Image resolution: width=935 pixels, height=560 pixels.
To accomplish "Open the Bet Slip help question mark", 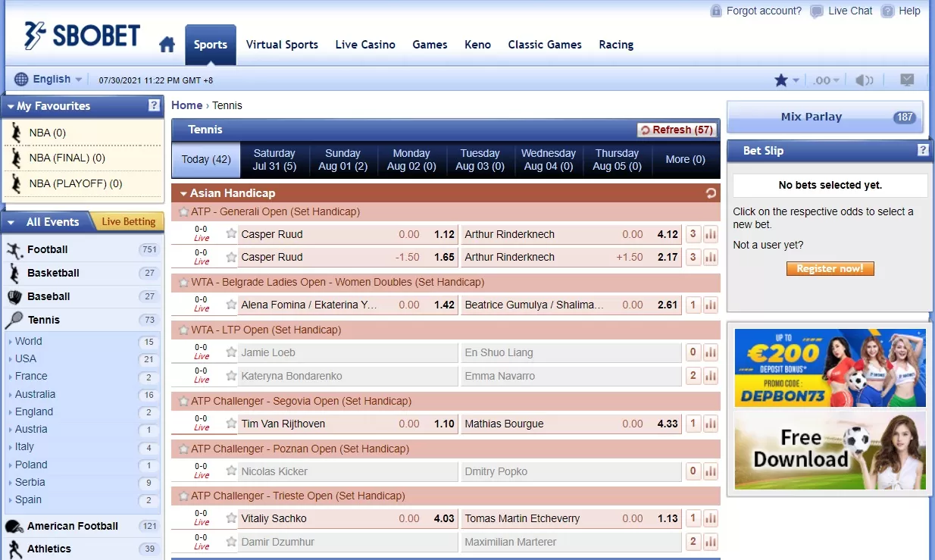I will (x=923, y=150).
